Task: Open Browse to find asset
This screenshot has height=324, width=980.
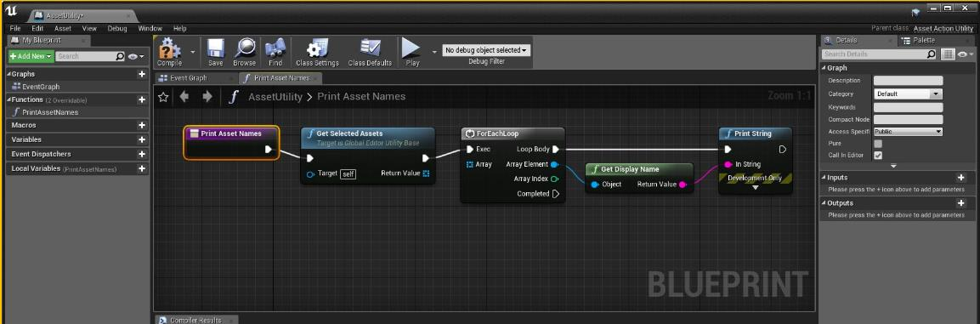Action: [x=245, y=51]
